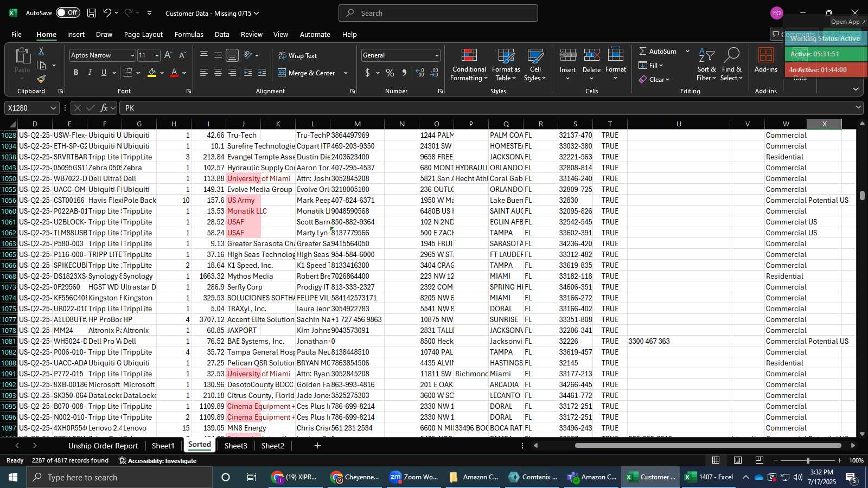The image size is (868, 488).
Task: Click the red Font Color swatch
Action: pyautogui.click(x=174, y=73)
